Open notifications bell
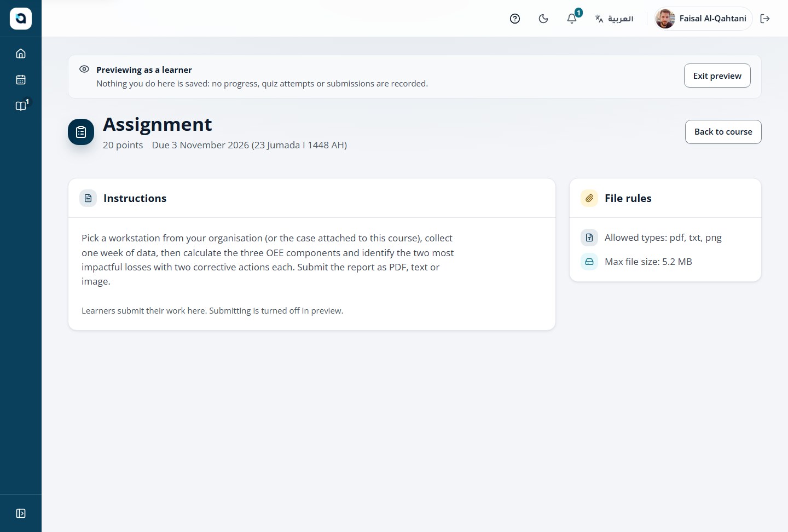Image resolution: width=788 pixels, height=532 pixels. click(572, 19)
